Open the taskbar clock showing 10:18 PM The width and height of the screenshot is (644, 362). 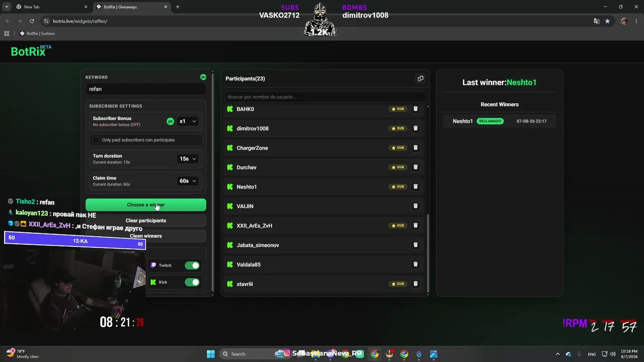pos(629,354)
